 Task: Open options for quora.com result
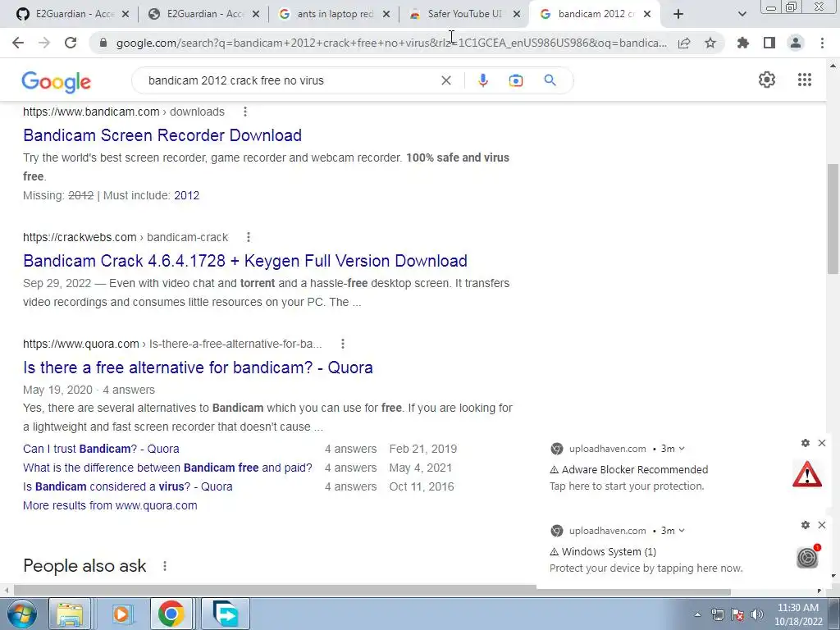342,344
